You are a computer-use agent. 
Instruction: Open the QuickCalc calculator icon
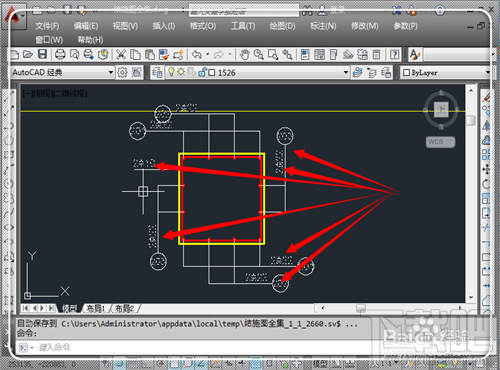377,54
